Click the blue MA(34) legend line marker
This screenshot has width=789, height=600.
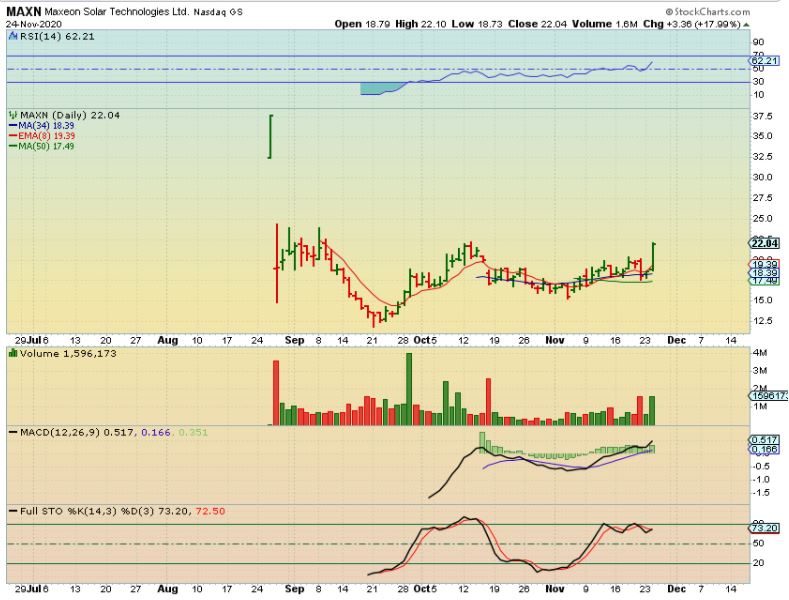point(11,125)
